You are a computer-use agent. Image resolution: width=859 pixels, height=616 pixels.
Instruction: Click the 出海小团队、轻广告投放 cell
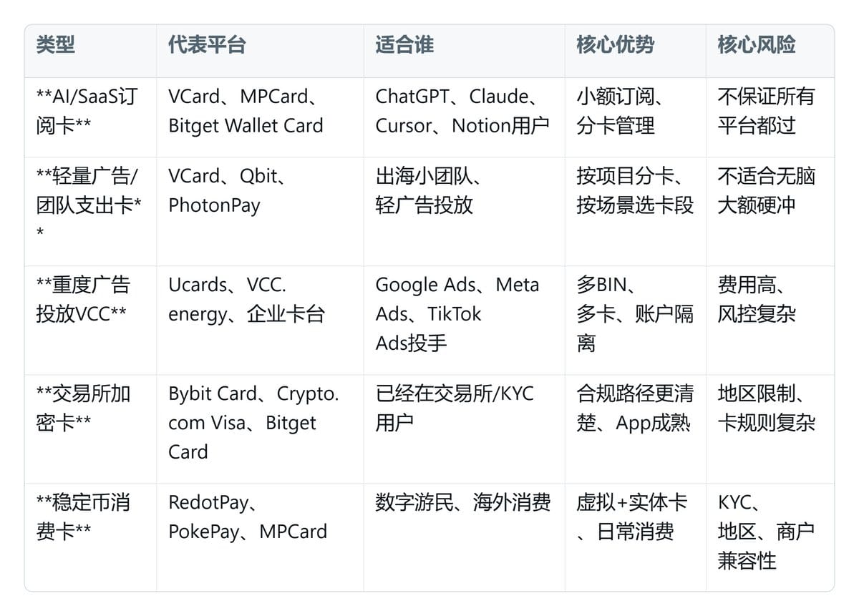tap(464, 212)
